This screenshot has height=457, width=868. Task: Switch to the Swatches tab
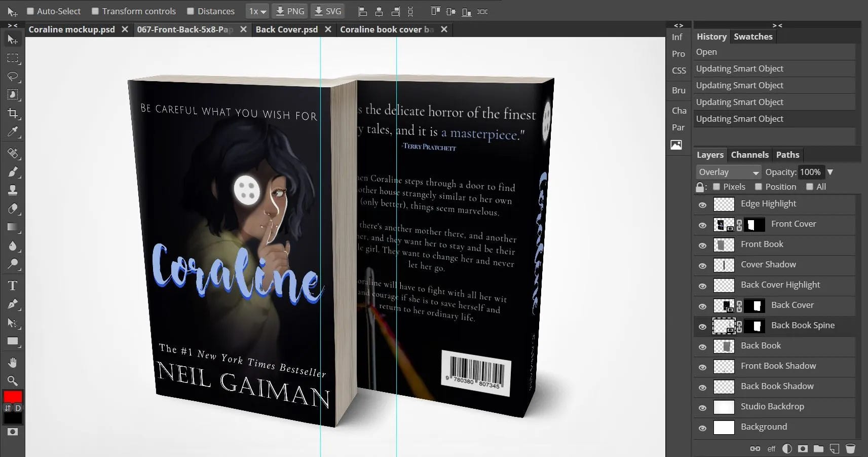(x=753, y=37)
